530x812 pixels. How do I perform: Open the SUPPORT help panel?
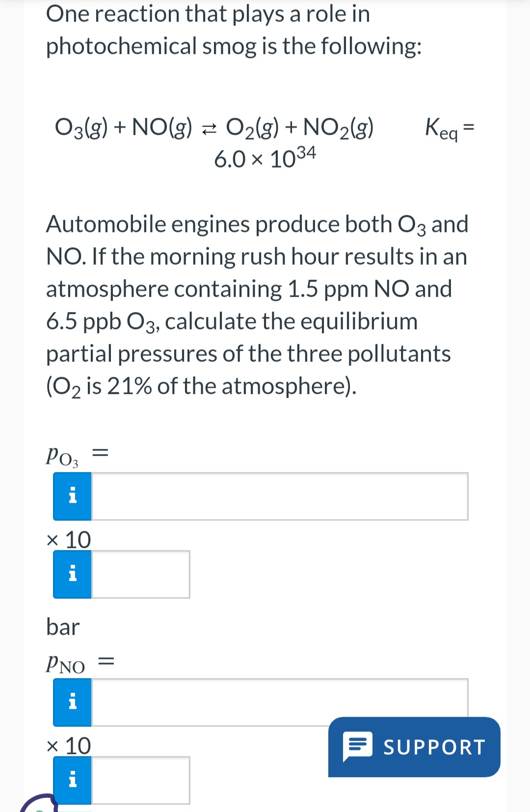415,748
